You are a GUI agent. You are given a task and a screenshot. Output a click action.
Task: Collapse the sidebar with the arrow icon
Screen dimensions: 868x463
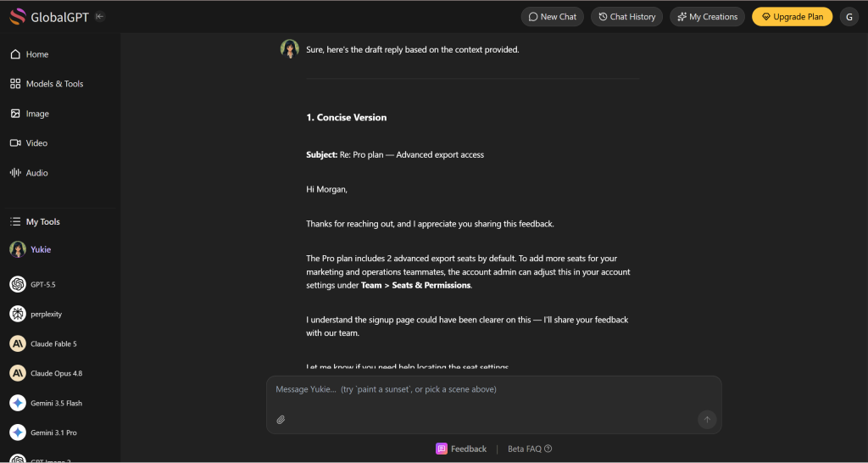(x=100, y=17)
